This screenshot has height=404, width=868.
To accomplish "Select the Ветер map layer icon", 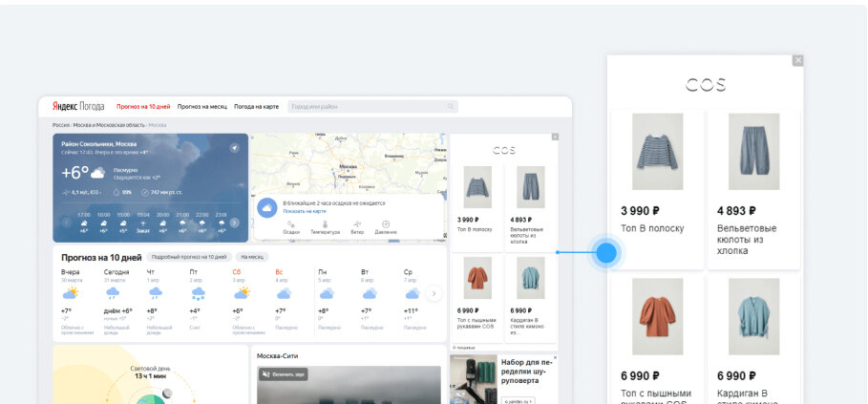I will [x=357, y=223].
